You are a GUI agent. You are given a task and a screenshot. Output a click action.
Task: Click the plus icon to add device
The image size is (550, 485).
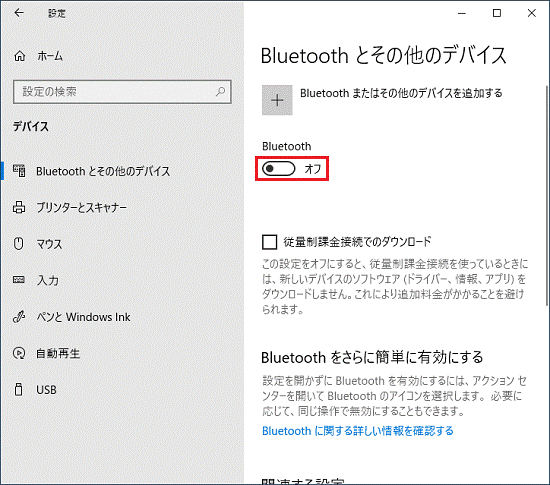(277, 100)
